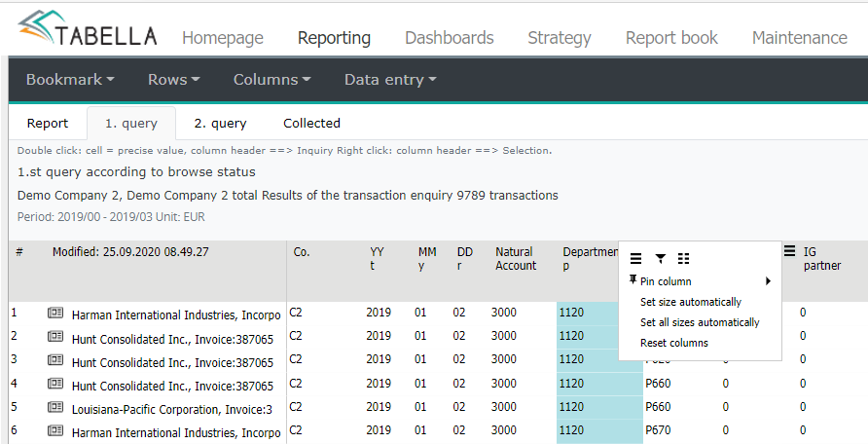Screen dimensions: 868x444
Task: Open the Rows dropdown menu
Action: (174, 80)
